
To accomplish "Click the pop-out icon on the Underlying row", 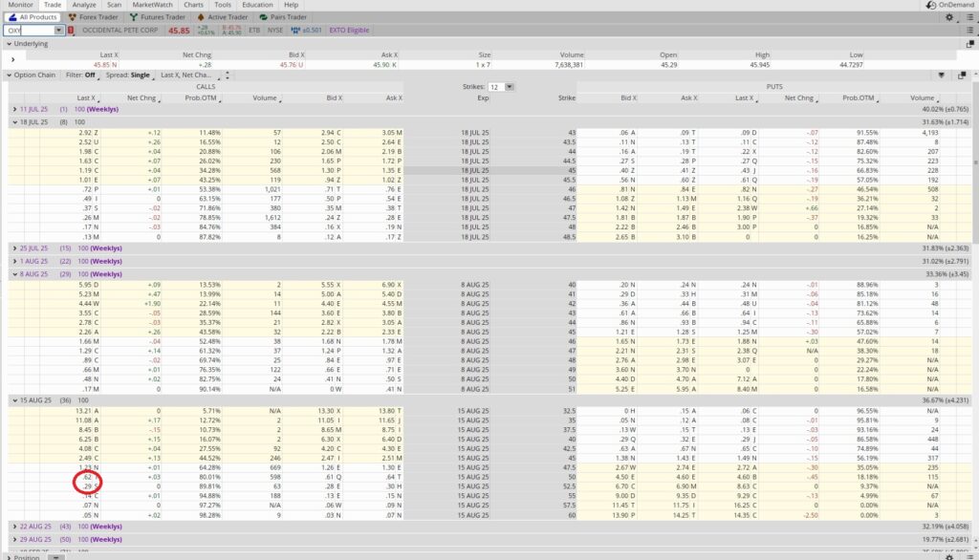I will pos(970,44).
